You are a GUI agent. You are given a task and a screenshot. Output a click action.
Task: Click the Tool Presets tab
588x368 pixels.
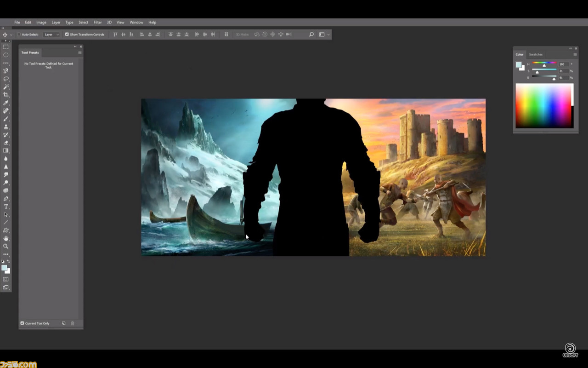coord(30,52)
